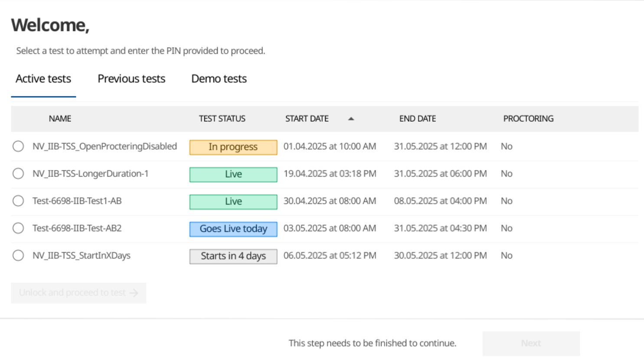Sort the table by End Date
Viewport: 644px width, 363px height.
click(x=417, y=118)
